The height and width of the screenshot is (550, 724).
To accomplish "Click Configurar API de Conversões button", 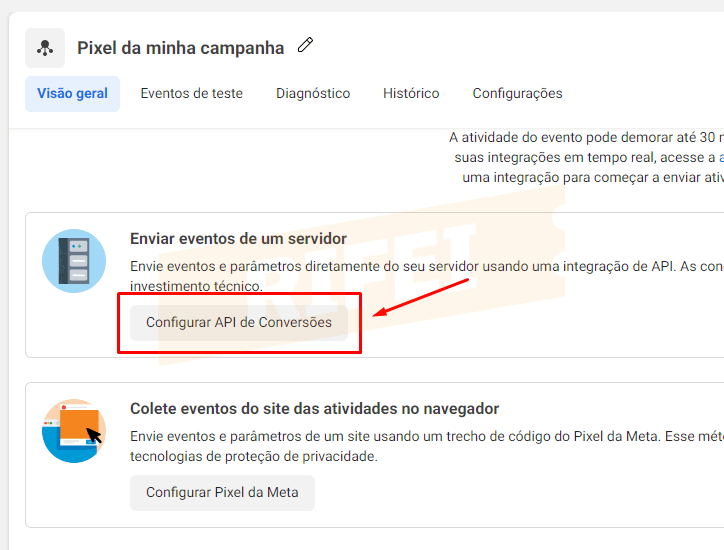I will tap(239, 322).
